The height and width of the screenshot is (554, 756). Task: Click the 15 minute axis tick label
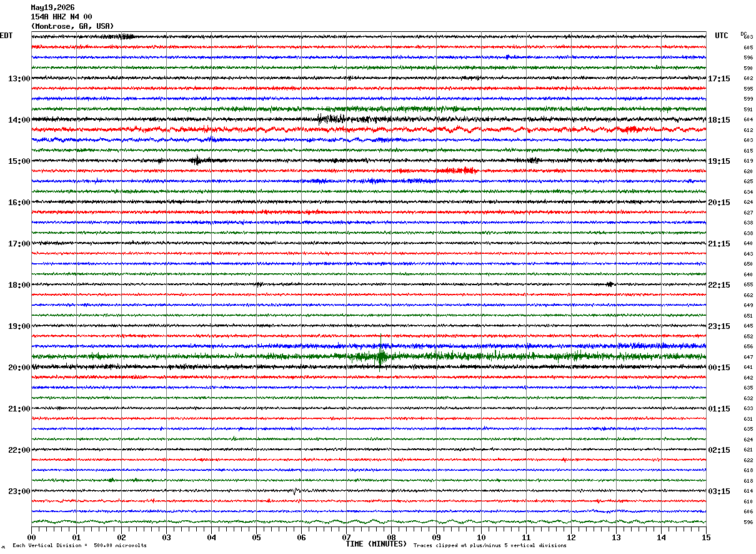click(706, 537)
